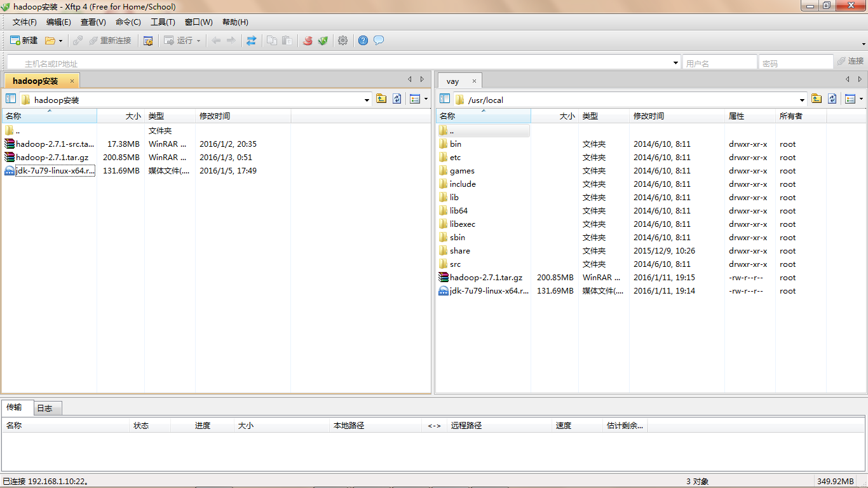Click the paste icon in toolbar
868x488 pixels.
pyautogui.click(x=287, y=40)
